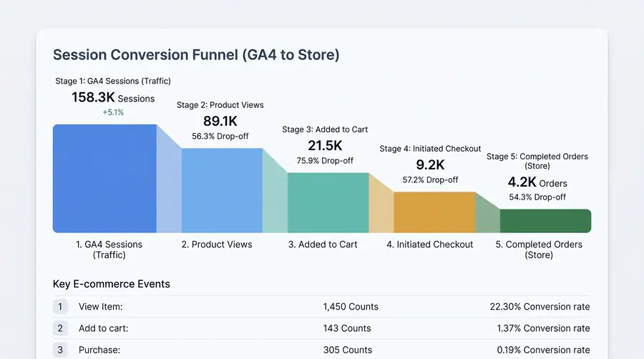Click the 89.1K product views value
This screenshot has height=359, width=644.
coord(220,121)
